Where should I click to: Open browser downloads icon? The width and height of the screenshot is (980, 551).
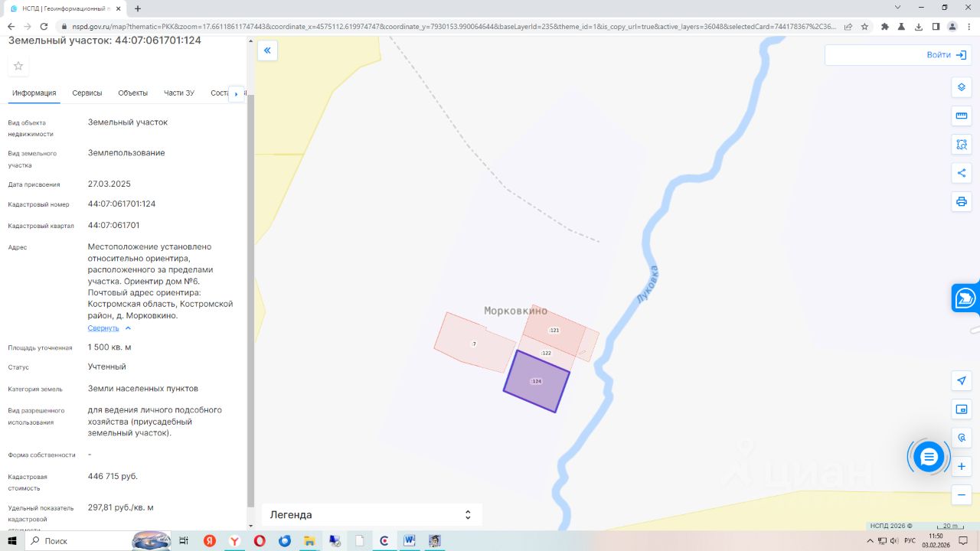[x=919, y=27]
